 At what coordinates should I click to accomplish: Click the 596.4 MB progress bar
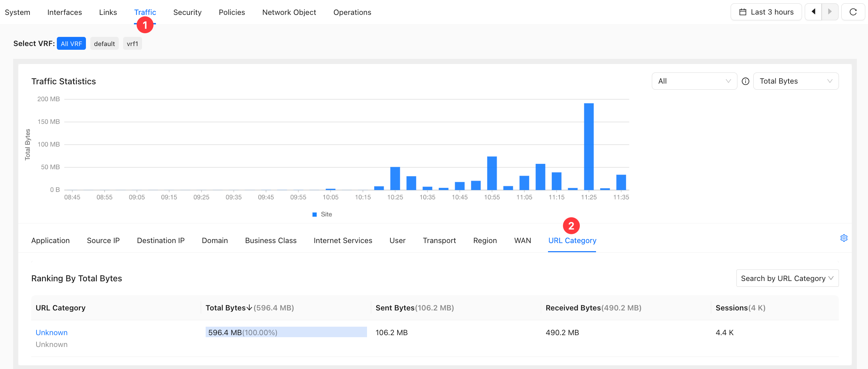point(286,332)
